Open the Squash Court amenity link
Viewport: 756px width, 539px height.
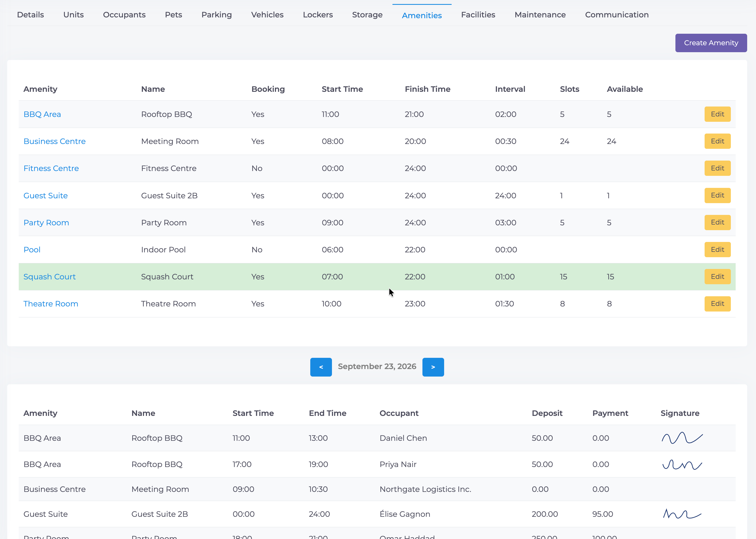pyautogui.click(x=50, y=277)
